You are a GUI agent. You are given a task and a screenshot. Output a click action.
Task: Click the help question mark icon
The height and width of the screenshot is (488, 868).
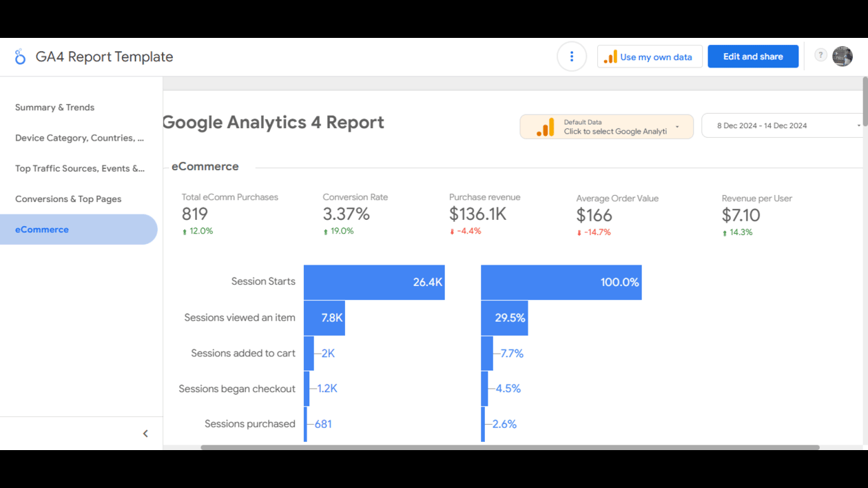coord(820,55)
